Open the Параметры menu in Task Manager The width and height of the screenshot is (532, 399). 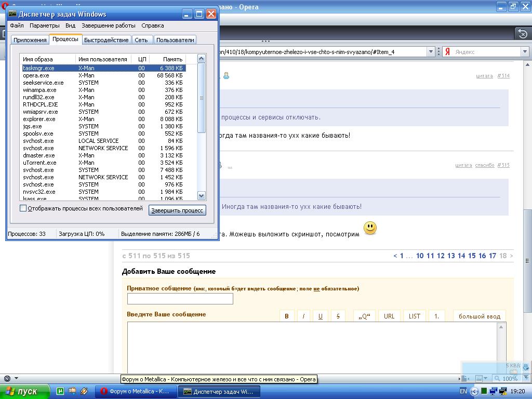coord(44,25)
